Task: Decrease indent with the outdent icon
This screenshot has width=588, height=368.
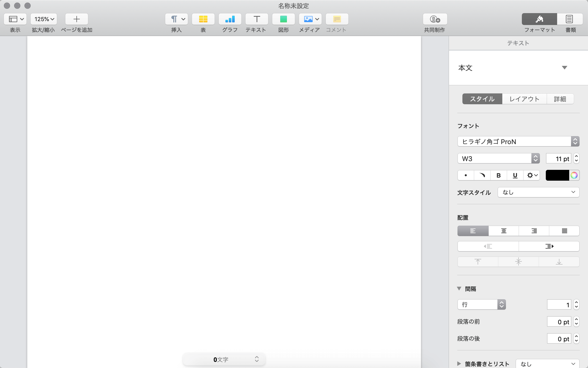Action: point(488,246)
